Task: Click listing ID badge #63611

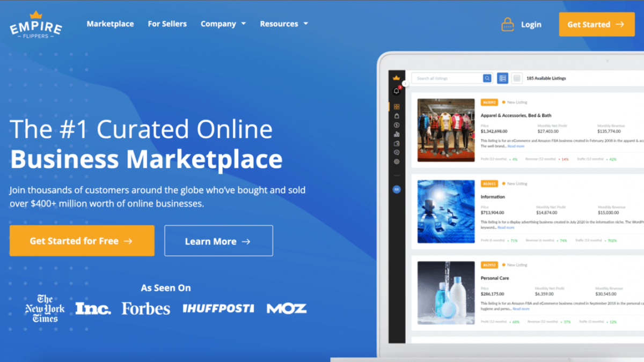Action: 489,183
